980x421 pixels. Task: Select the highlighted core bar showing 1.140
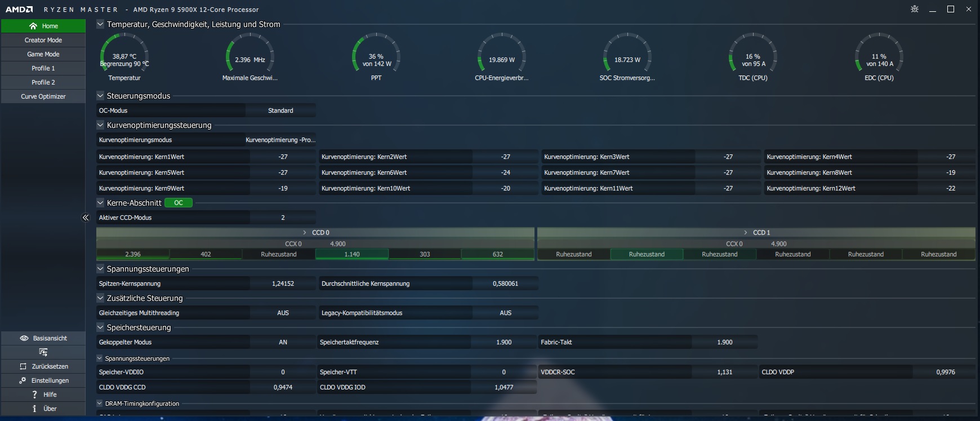pos(352,254)
